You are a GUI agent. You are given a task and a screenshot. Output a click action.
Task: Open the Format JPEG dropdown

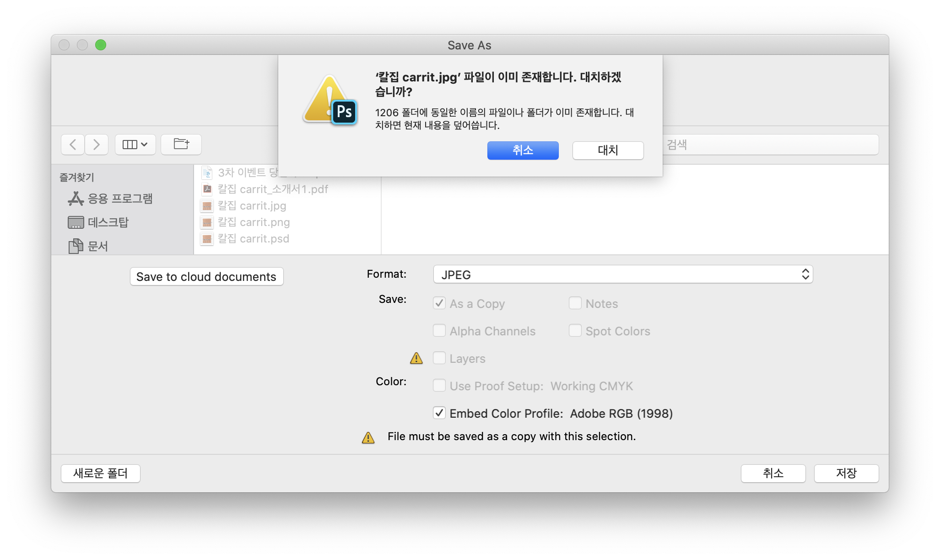622,275
